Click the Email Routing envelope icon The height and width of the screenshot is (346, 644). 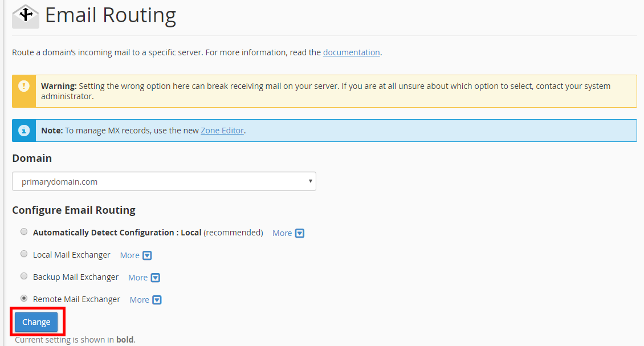pos(26,16)
